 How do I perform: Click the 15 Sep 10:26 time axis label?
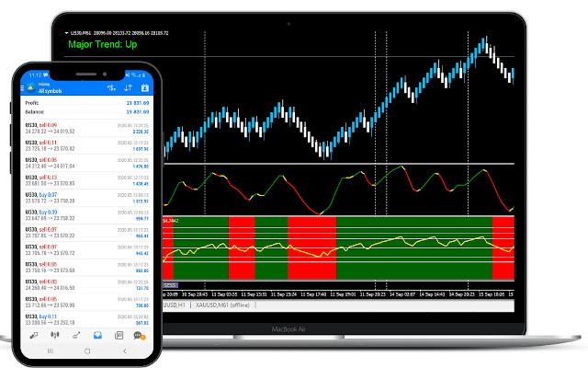(492, 294)
